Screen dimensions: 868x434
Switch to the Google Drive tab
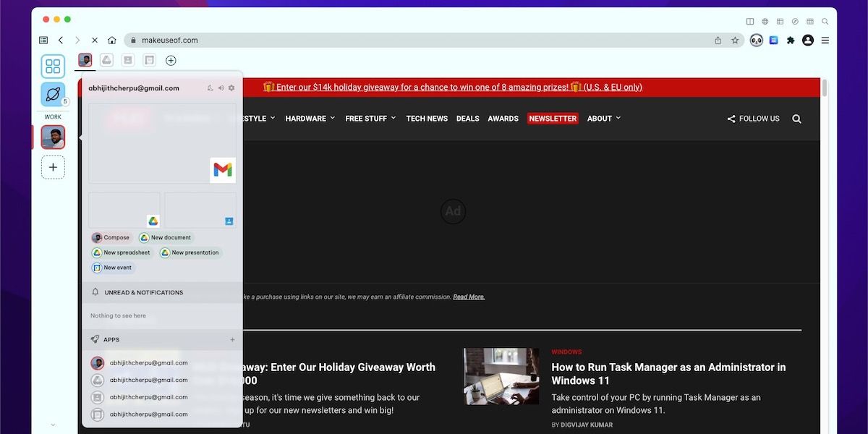click(x=106, y=60)
